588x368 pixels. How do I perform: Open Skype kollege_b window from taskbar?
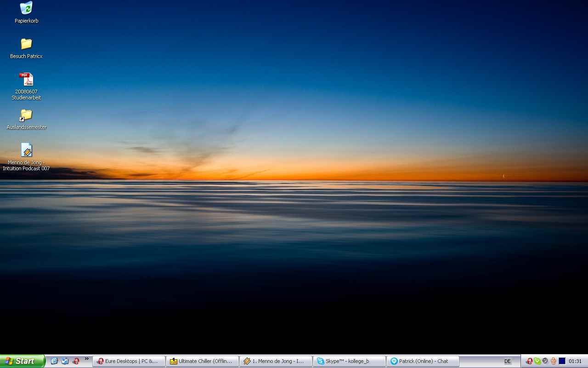coord(349,361)
